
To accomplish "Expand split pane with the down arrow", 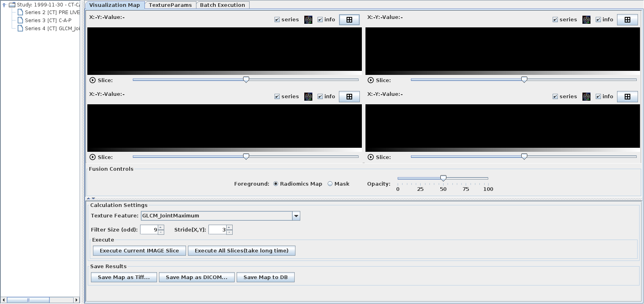I will tap(93, 199).
